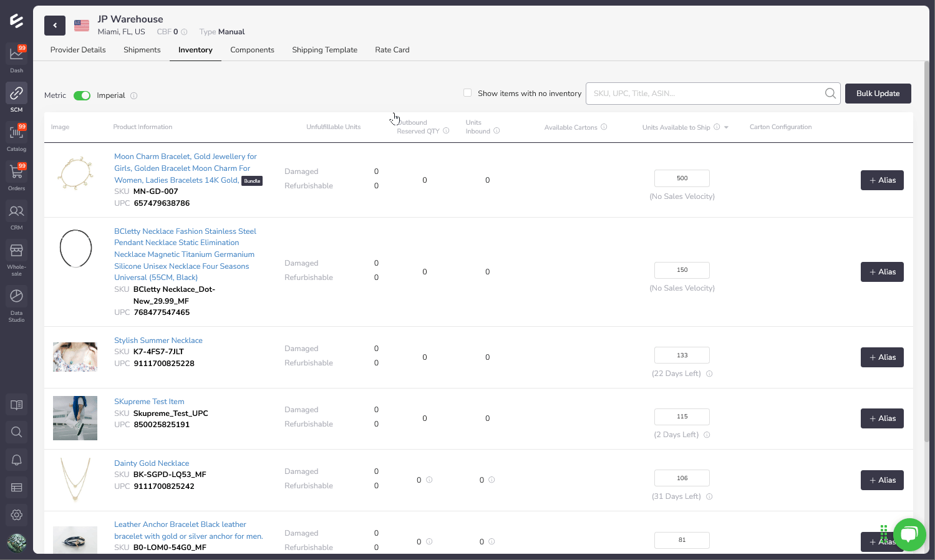
Task: Click the Dainty Gold Necklace thumbnail image
Action: coord(75,480)
